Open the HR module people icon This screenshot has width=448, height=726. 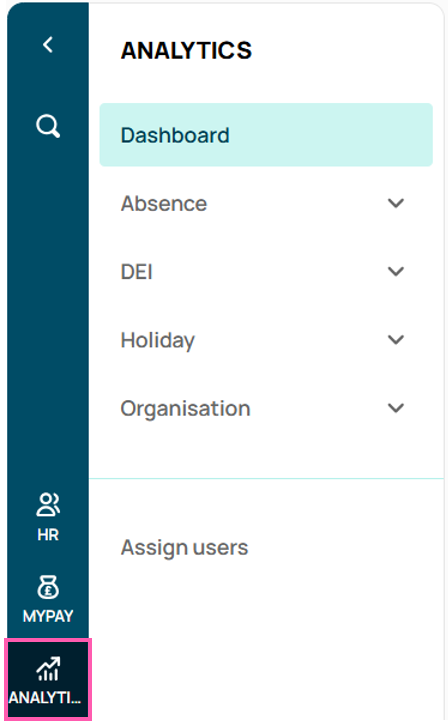pos(48,505)
